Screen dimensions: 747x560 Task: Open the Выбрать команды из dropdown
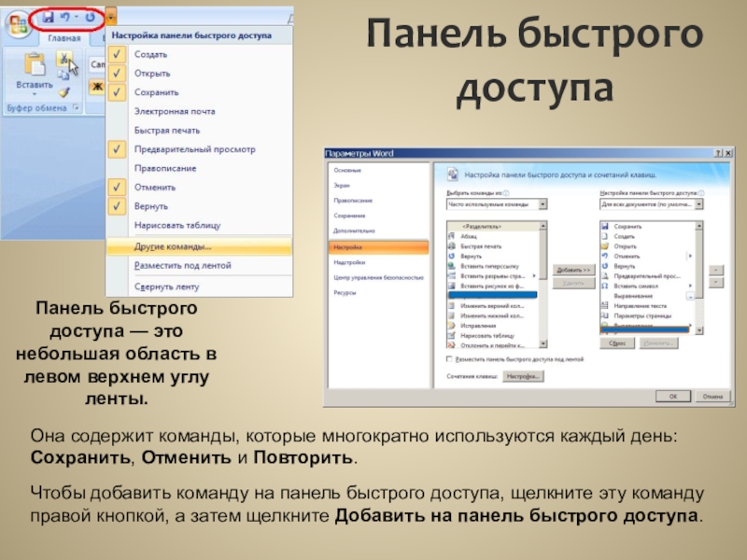click(497, 204)
